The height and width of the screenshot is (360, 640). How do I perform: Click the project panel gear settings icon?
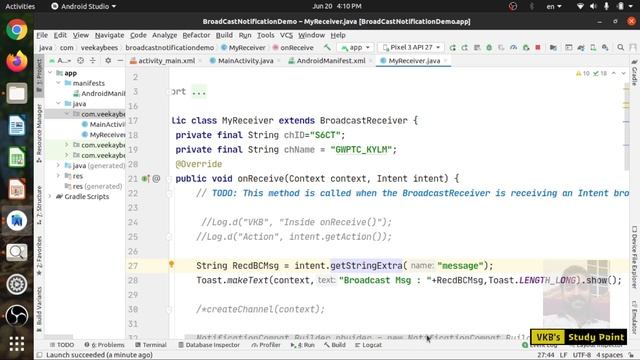108,60
